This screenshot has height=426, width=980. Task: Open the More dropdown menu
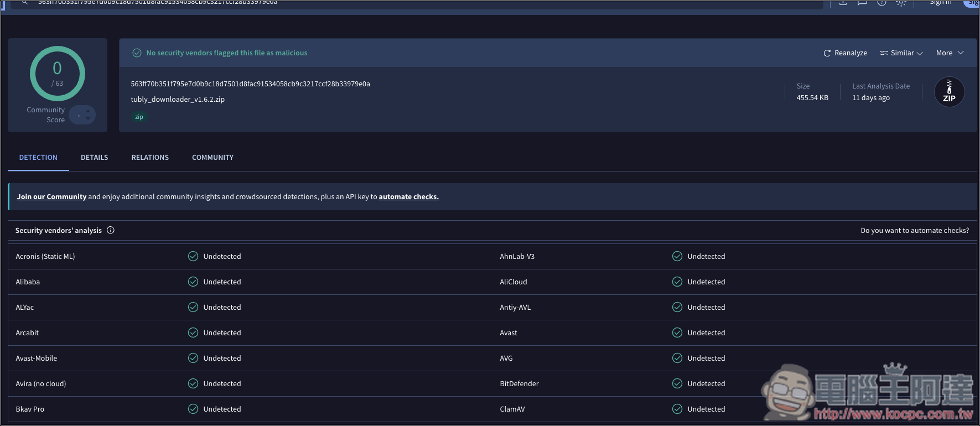(950, 53)
